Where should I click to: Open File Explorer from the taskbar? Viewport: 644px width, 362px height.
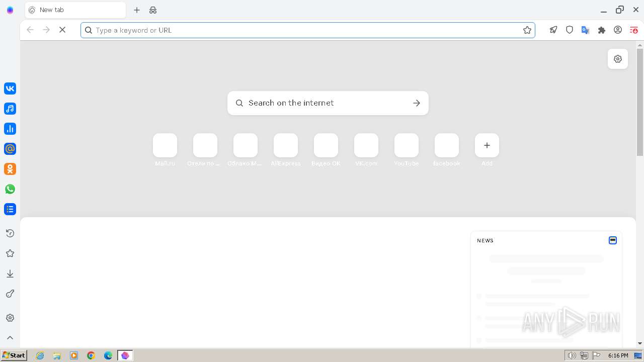57,355
